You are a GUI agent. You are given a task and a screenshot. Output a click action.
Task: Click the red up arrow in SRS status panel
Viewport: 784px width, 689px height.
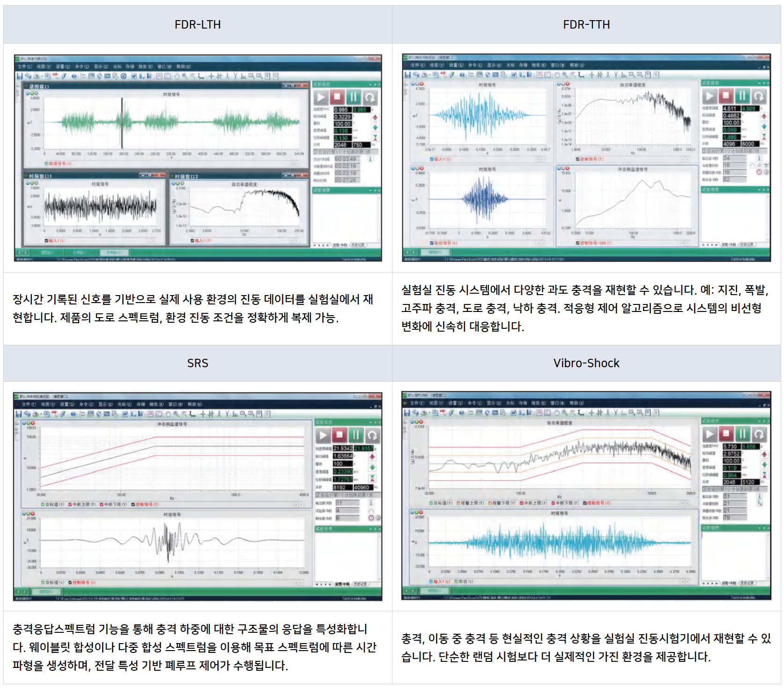click(x=372, y=456)
